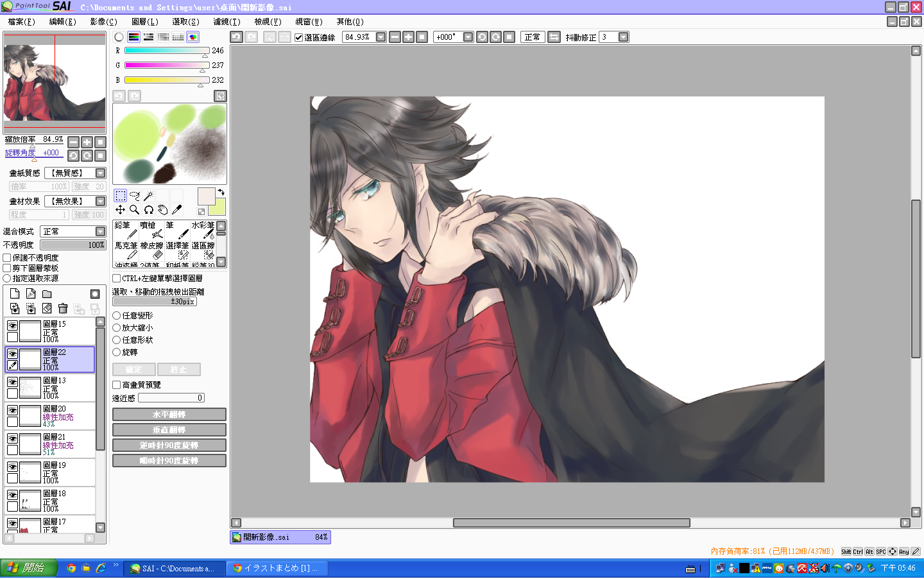Choose the 選擇筆 selection pen tool

tap(177, 251)
